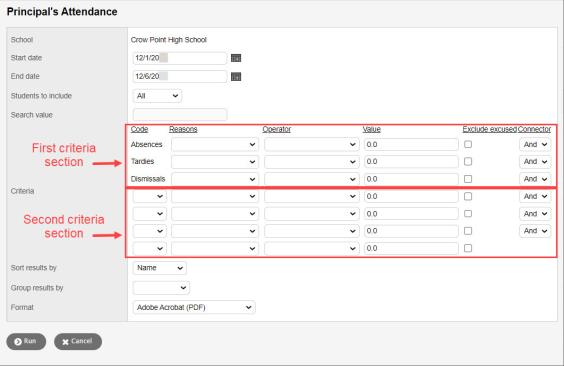
Task: Open the Sort results by Name dropdown
Action: tap(160, 268)
